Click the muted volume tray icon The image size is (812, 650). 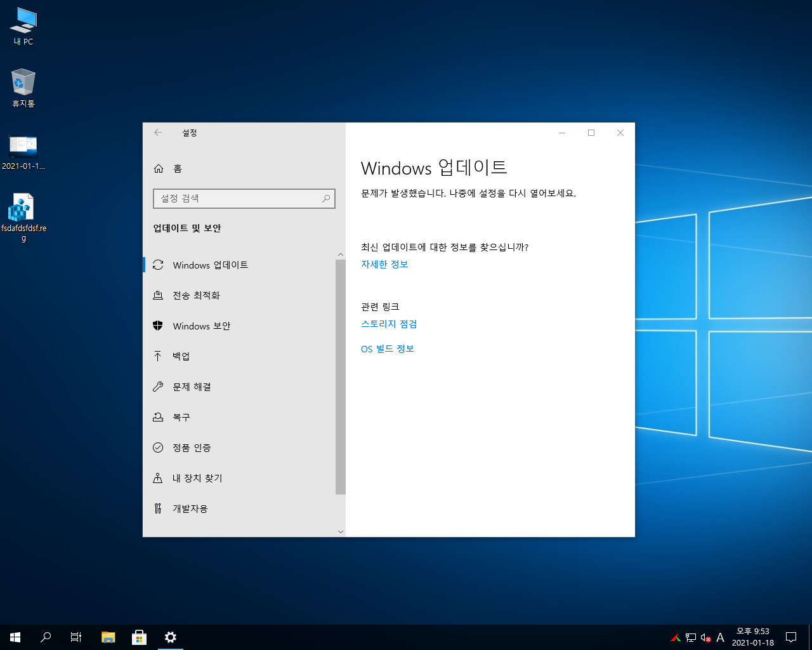[705, 638]
